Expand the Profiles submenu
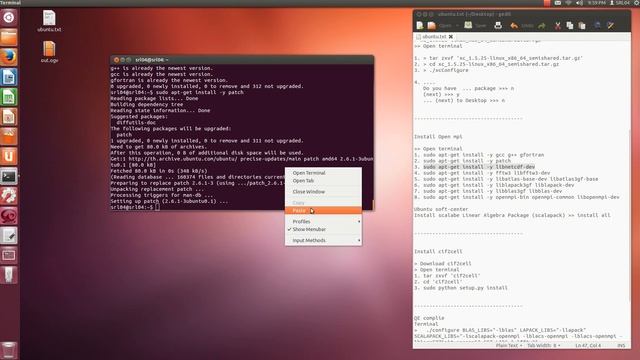Screen dimensions: 640x360 coord(323,222)
